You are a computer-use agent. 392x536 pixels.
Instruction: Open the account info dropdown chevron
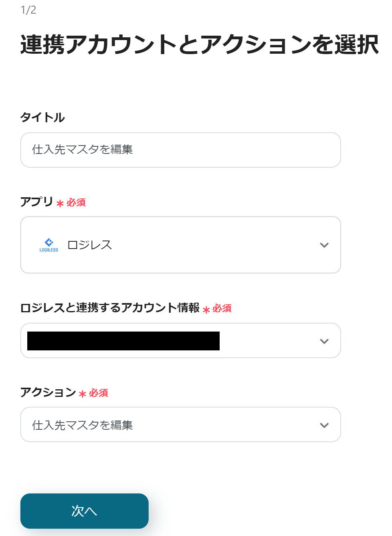[x=324, y=341]
